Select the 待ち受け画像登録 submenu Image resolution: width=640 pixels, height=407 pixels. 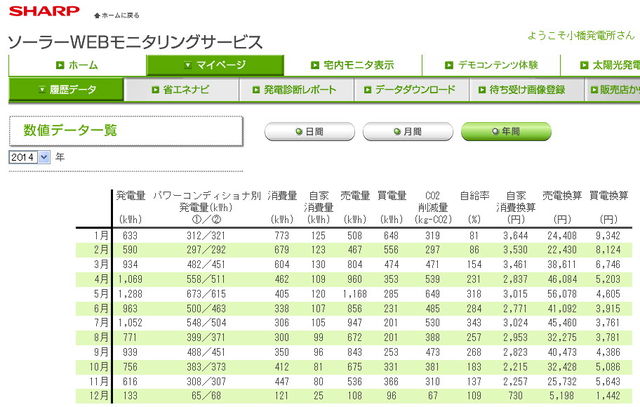click(526, 89)
